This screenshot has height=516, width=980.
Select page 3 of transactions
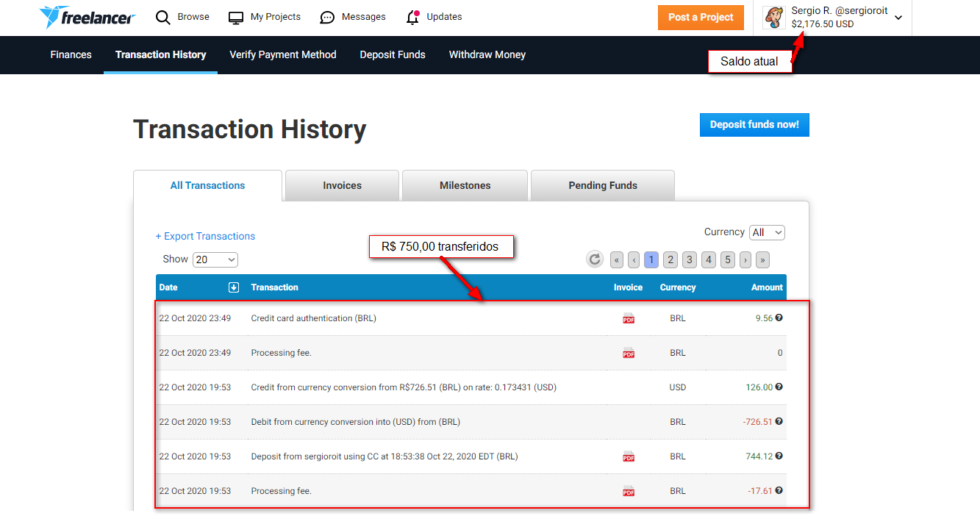[x=690, y=259]
